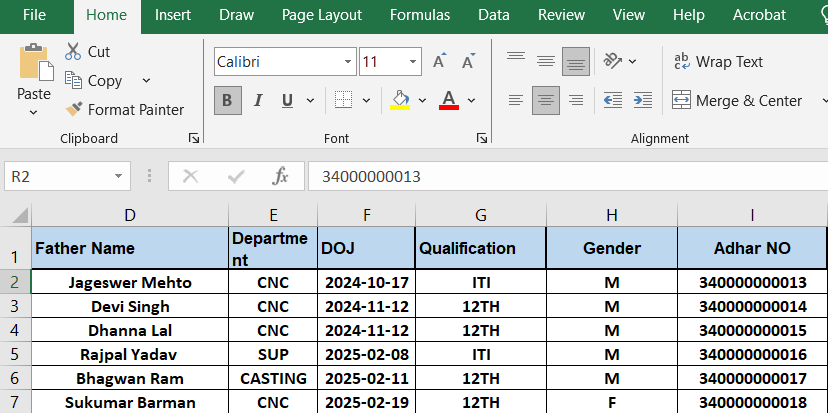Click the Decrease Font Size icon
The image size is (828, 413).
click(467, 62)
